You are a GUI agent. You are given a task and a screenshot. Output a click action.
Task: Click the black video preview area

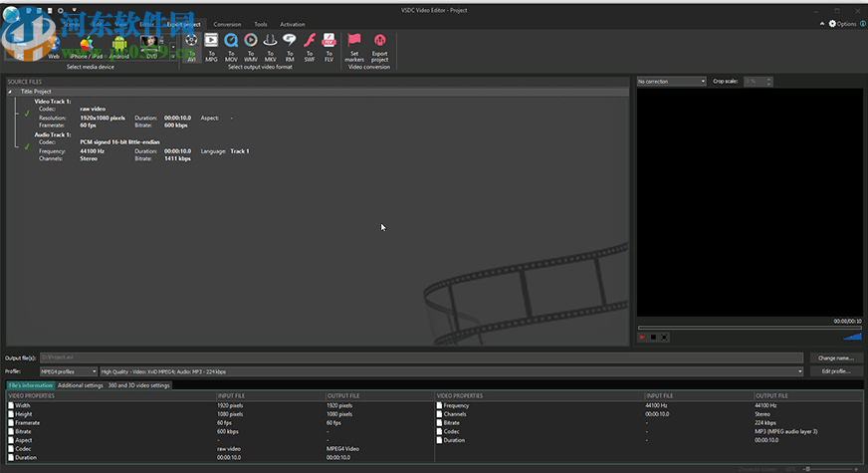[750, 203]
